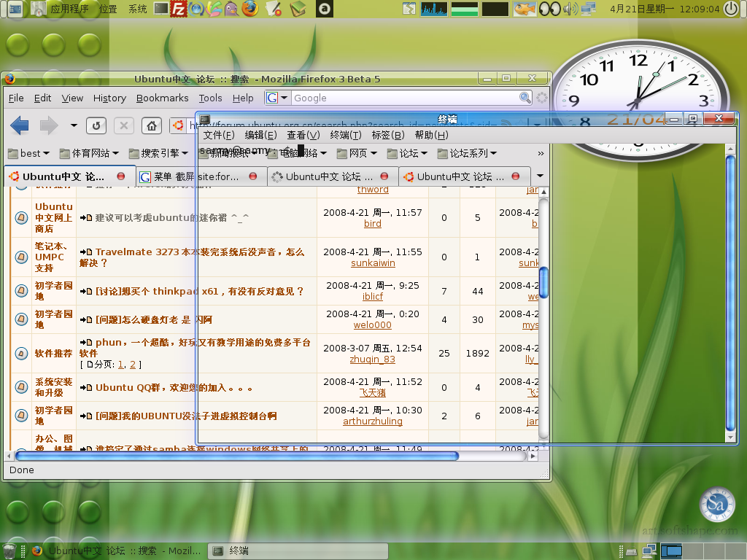Click the Google search input field
Viewport: 747px width, 560px height.
pos(405,98)
